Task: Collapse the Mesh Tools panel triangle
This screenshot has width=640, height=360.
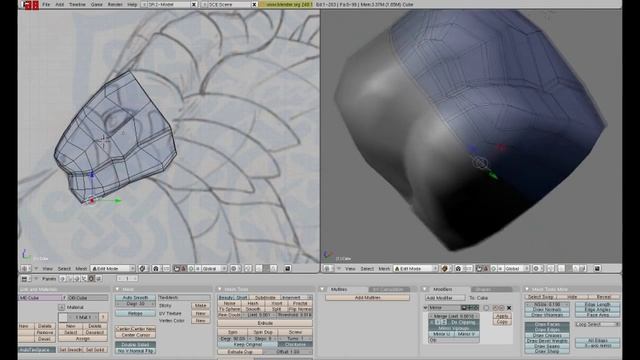Action: 220,289
